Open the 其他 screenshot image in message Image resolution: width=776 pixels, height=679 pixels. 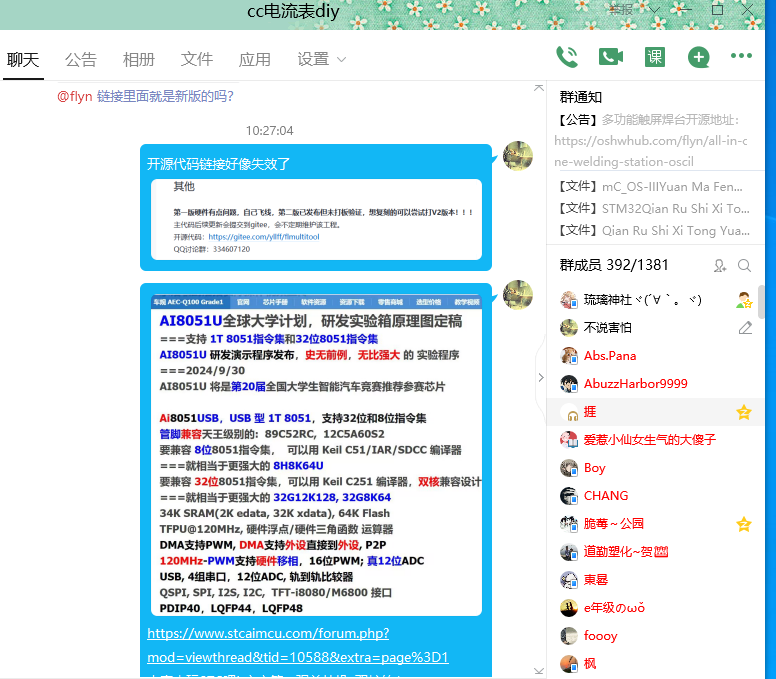point(316,219)
